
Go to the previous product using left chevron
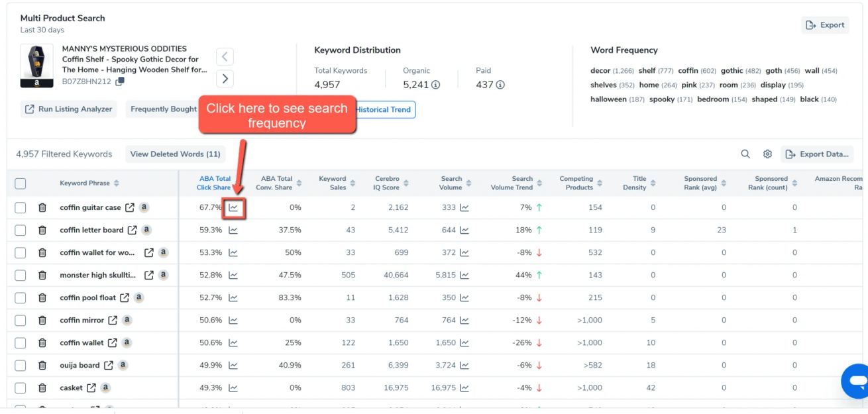click(x=225, y=56)
